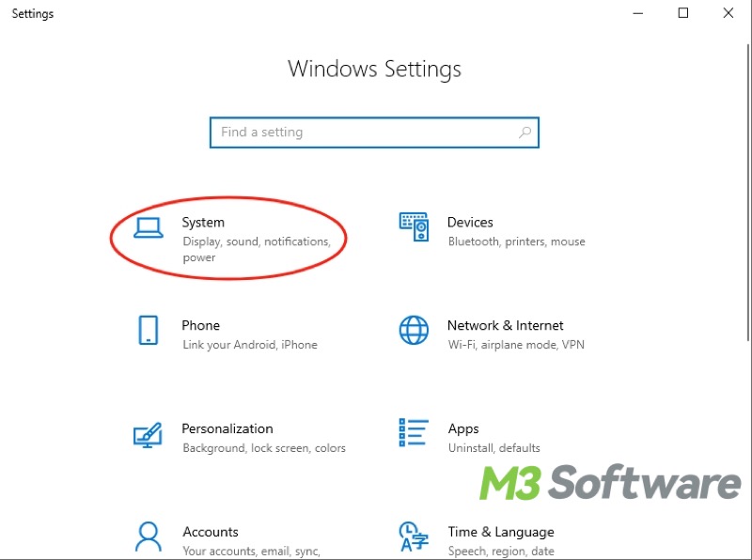Click 'Background, lock screen, colors' description

tap(264, 448)
